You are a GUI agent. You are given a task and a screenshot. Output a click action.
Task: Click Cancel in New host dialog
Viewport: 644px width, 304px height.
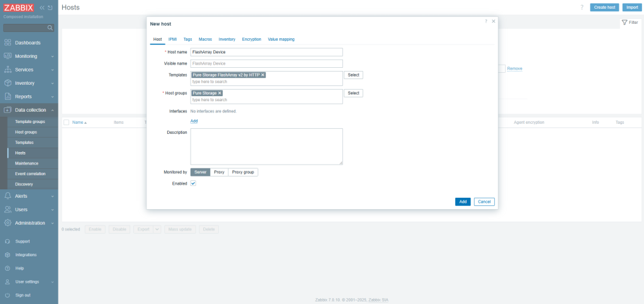coord(484,202)
